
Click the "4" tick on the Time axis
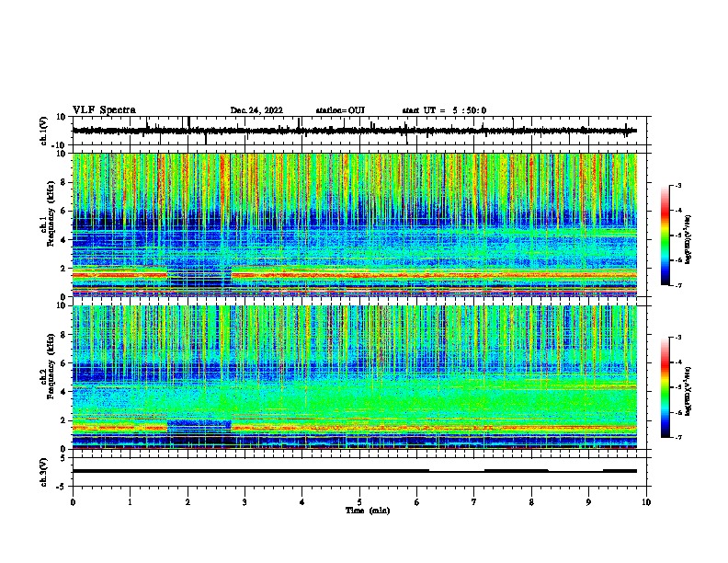301,502
